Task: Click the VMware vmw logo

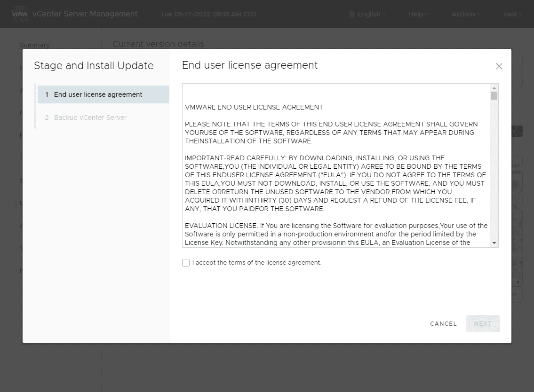Action: (x=20, y=14)
